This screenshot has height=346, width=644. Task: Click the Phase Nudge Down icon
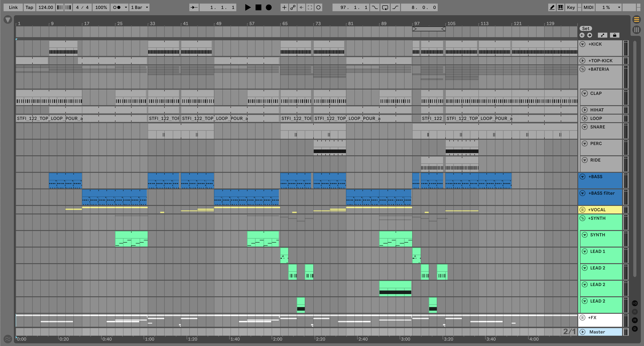60,7
